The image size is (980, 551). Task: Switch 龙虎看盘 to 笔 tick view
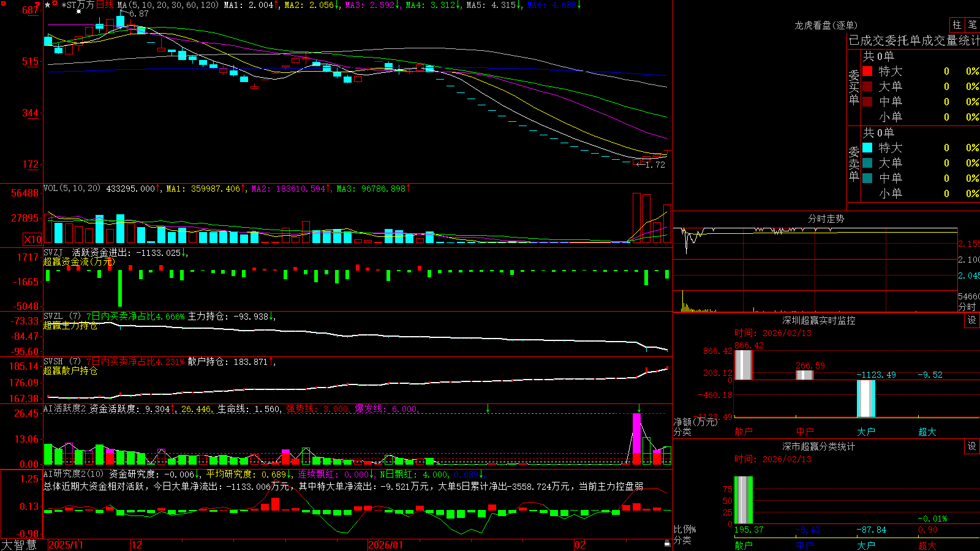click(973, 24)
